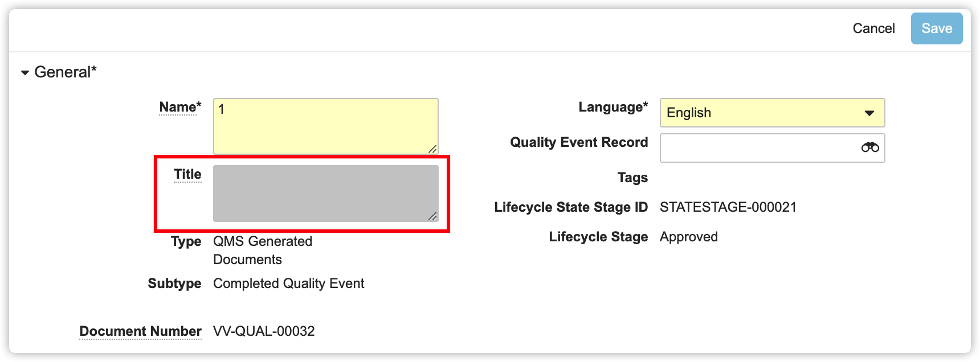The image size is (980, 362).
Task: Click the Document Number label
Action: pos(140,331)
